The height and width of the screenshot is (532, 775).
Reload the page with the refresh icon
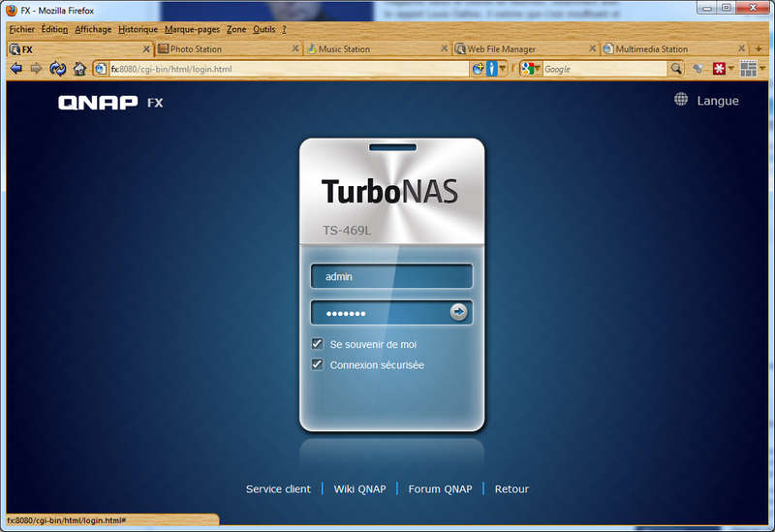(x=58, y=69)
